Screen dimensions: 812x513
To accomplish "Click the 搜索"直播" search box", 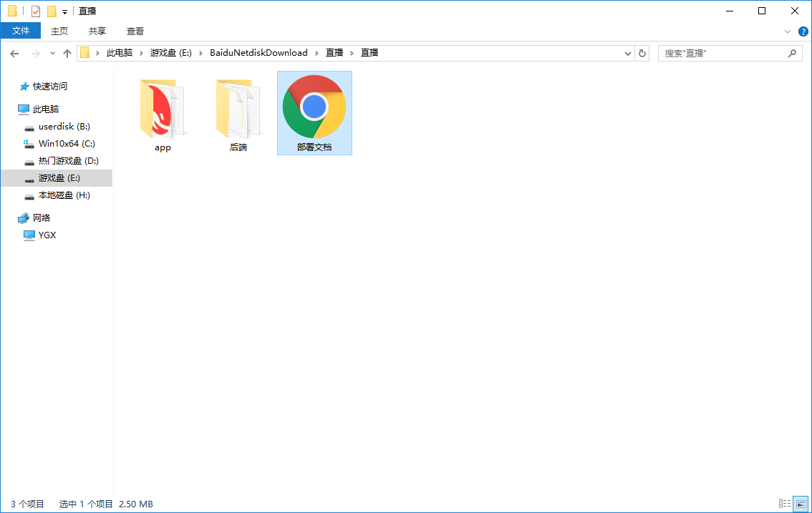I will coord(723,54).
